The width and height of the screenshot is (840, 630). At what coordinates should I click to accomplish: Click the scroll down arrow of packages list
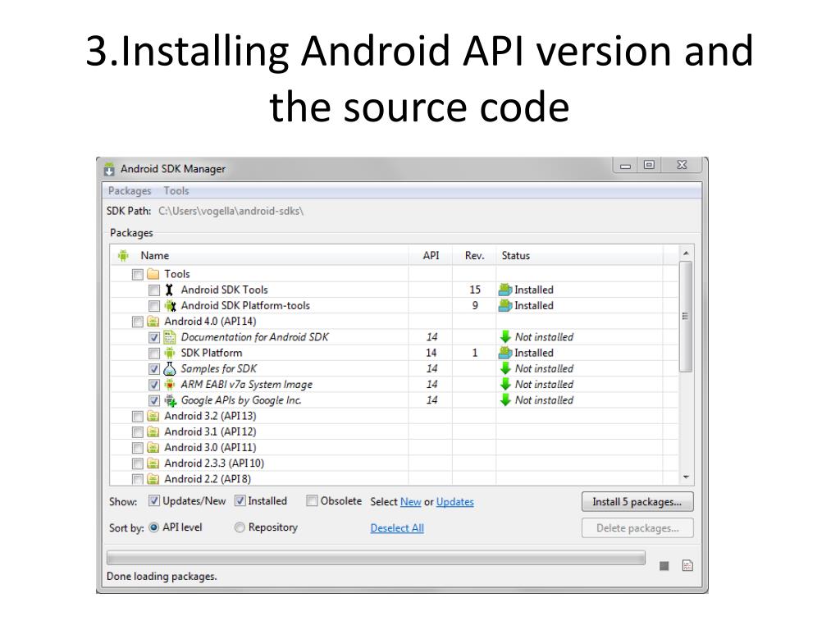pos(686,477)
